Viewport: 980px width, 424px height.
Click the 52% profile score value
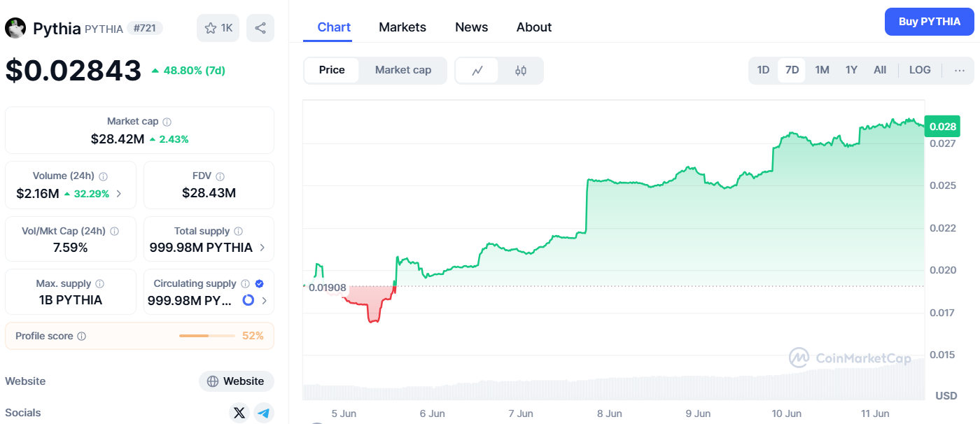[253, 336]
